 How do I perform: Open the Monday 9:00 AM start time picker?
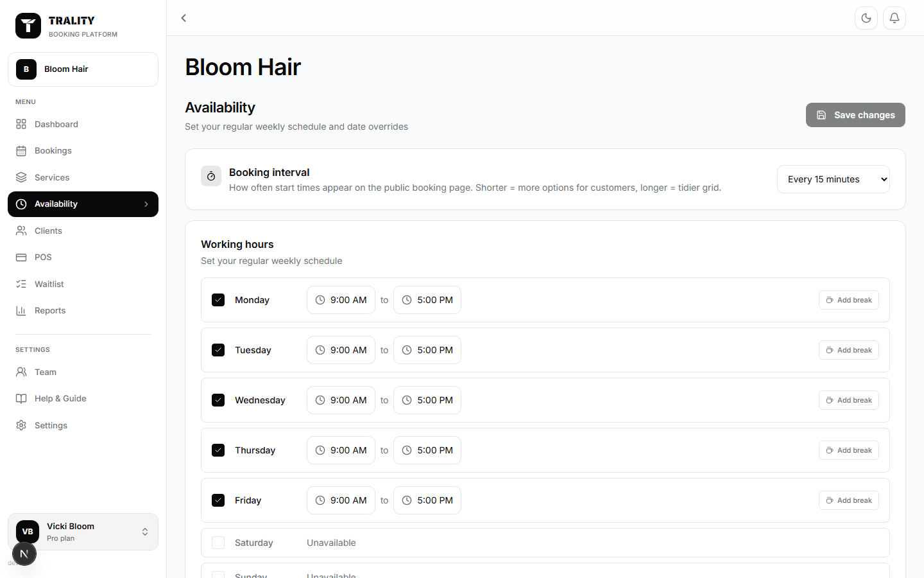point(341,300)
